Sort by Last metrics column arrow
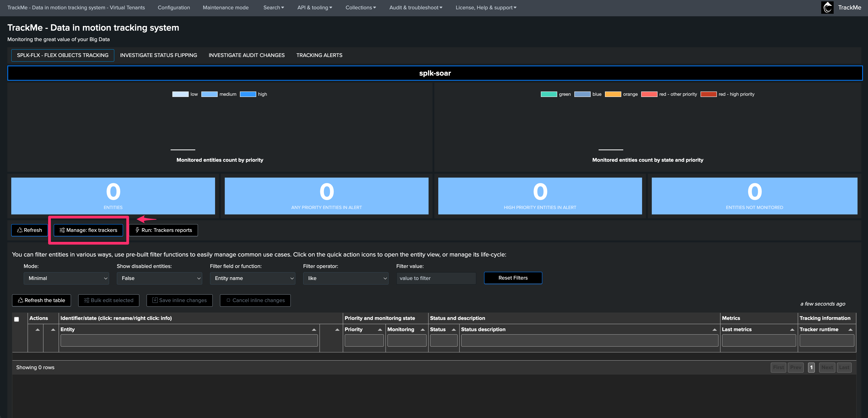868x418 pixels. [792, 329]
